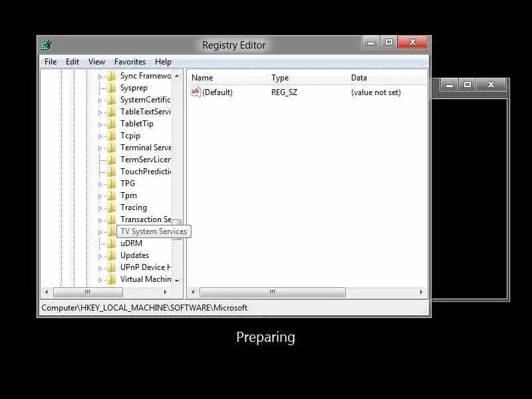
Task: Expand the TPG key
Action: [x=100, y=184]
